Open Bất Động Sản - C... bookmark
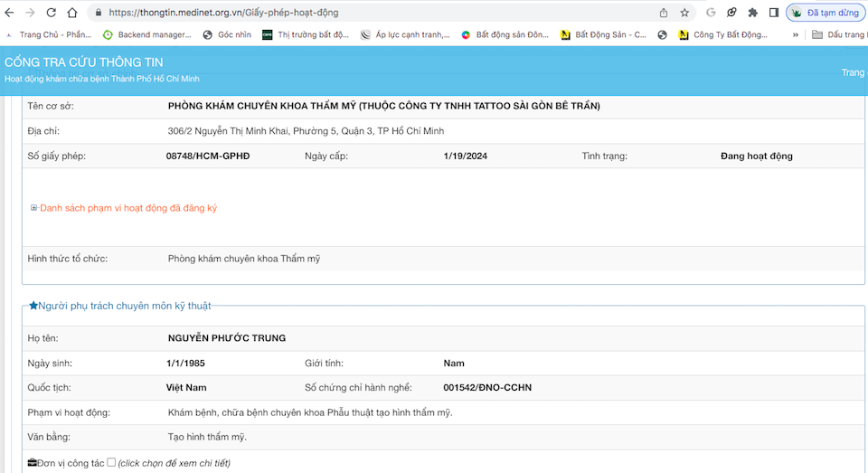Image resolution: width=868 pixels, height=473 pixels. pyautogui.click(x=603, y=34)
